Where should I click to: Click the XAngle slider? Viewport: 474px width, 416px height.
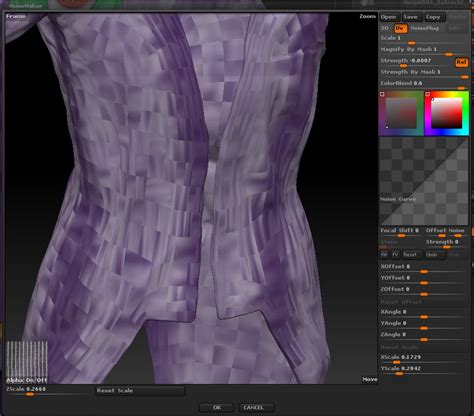[423, 313]
